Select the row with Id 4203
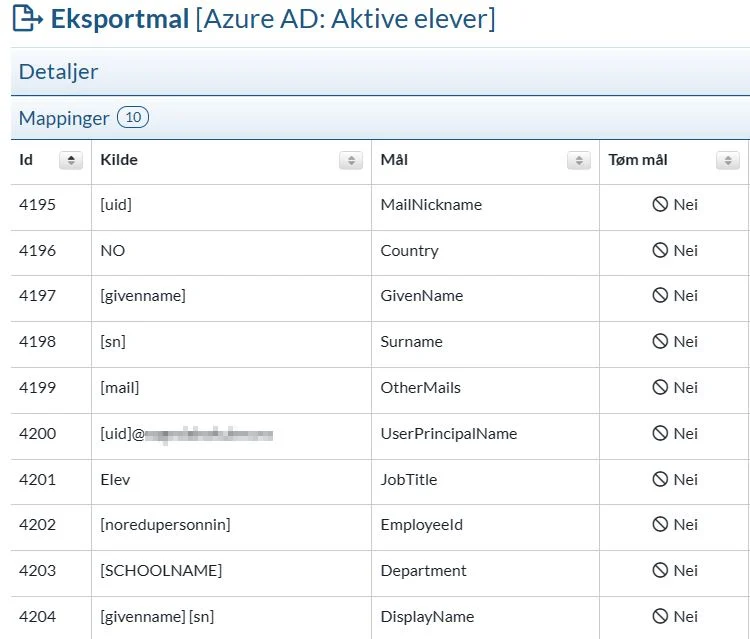 coord(38,571)
